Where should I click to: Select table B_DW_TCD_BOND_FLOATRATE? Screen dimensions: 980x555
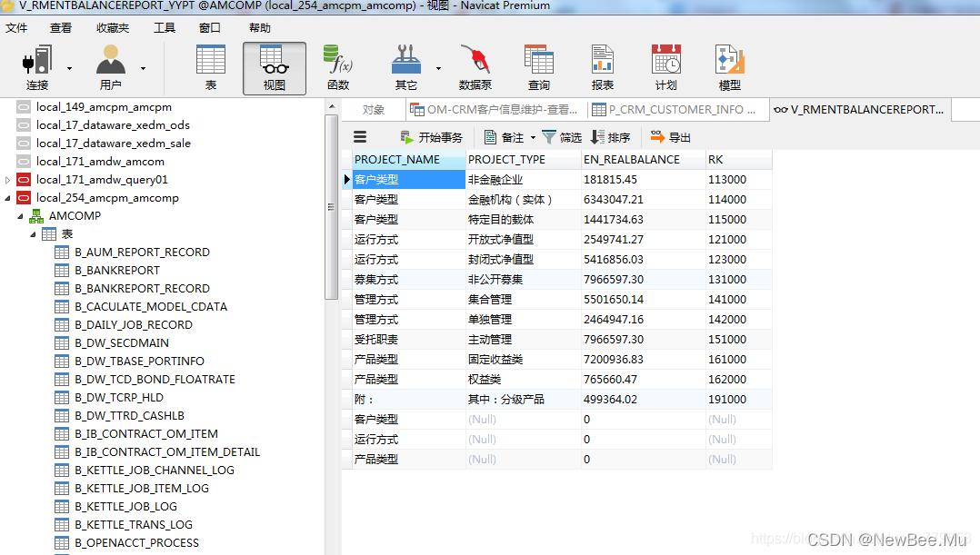click(x=155, y=379)
